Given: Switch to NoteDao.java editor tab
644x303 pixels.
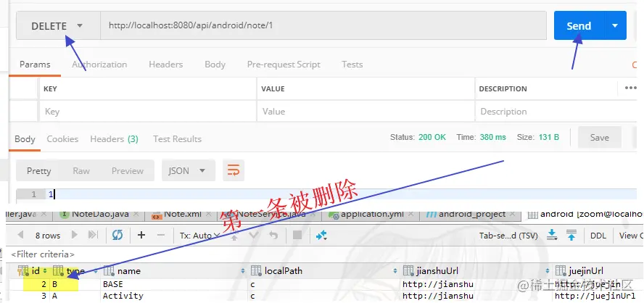Looking at the screenshot, I should click(100, 214).
